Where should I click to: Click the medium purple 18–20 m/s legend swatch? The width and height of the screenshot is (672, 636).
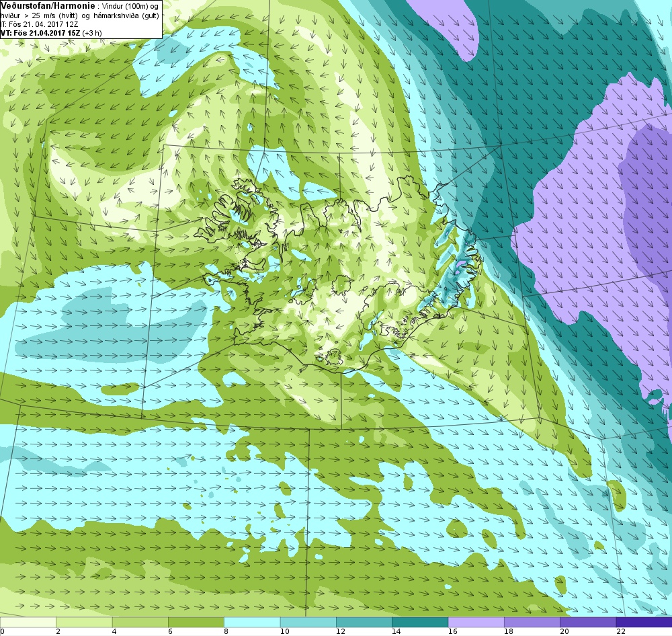pyautogui.click(x=532, y=622)
